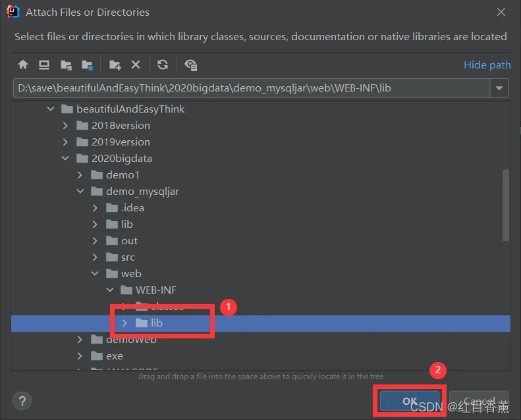Screen dimensions: 521x420
Task: Open the help question mark button
Action: [22, 401]
